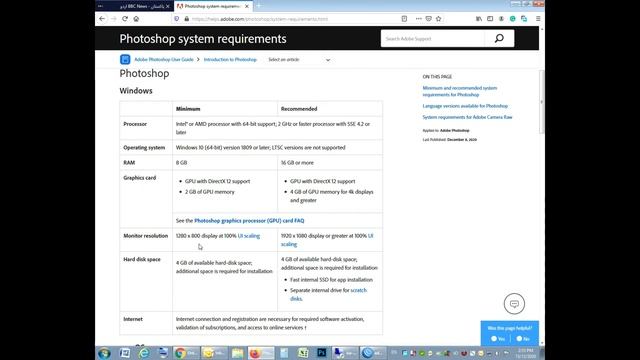The width and height of the screenshot is (640, 360).
Task: Open the Firefox hamburger menu
Action: coord(538,19)
